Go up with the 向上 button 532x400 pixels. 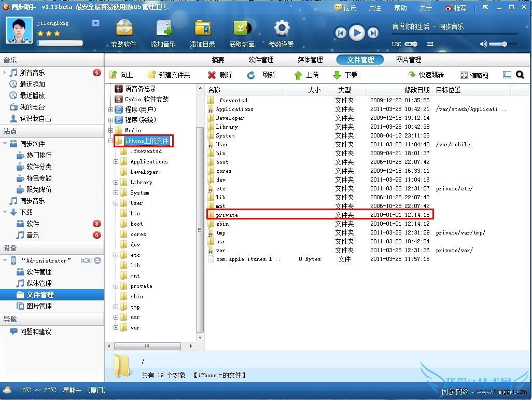[x=121, y=75]
